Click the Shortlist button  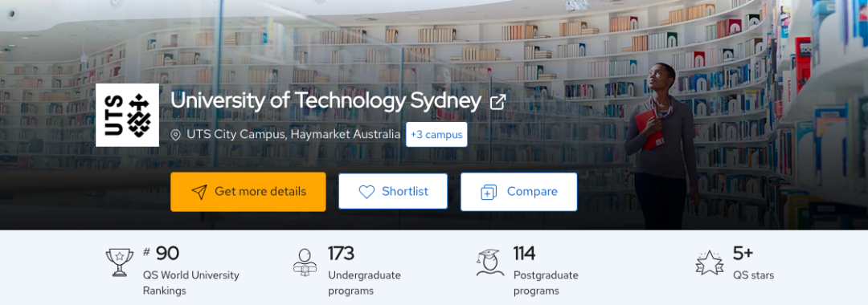pyautogui.click(x=393, y=191)
